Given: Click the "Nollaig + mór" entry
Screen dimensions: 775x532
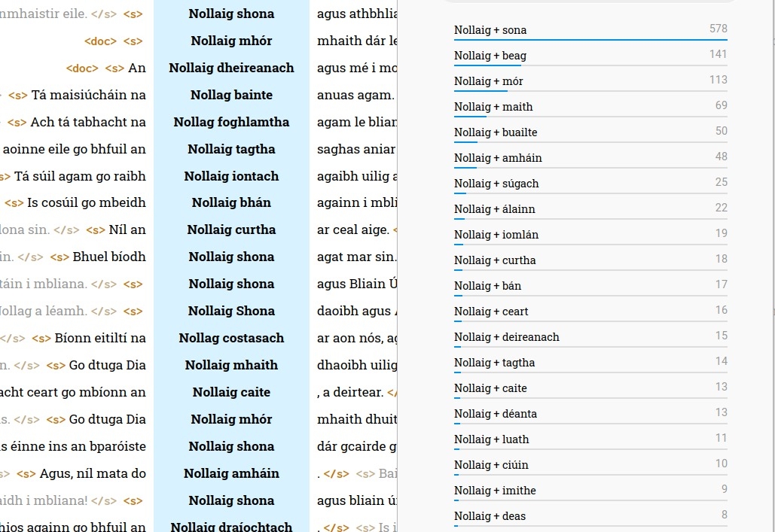Looking at the screenshot, I should (x=488, y=81).
